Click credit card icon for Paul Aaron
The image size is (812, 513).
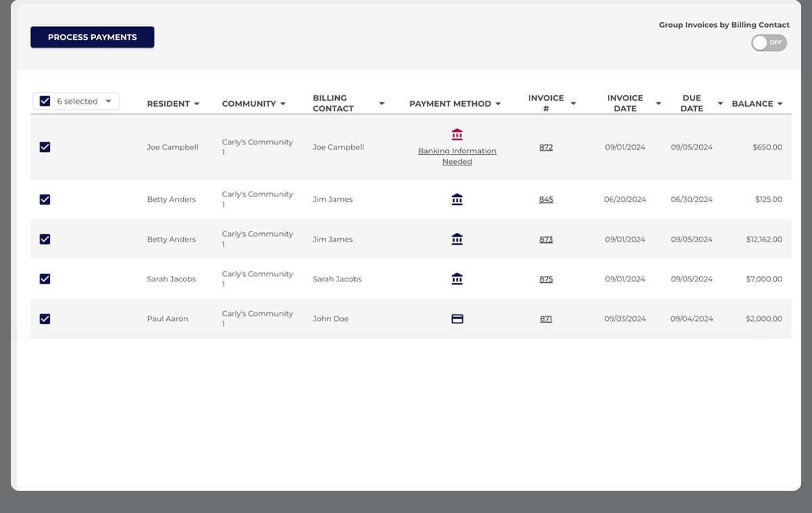coord(457,319)
